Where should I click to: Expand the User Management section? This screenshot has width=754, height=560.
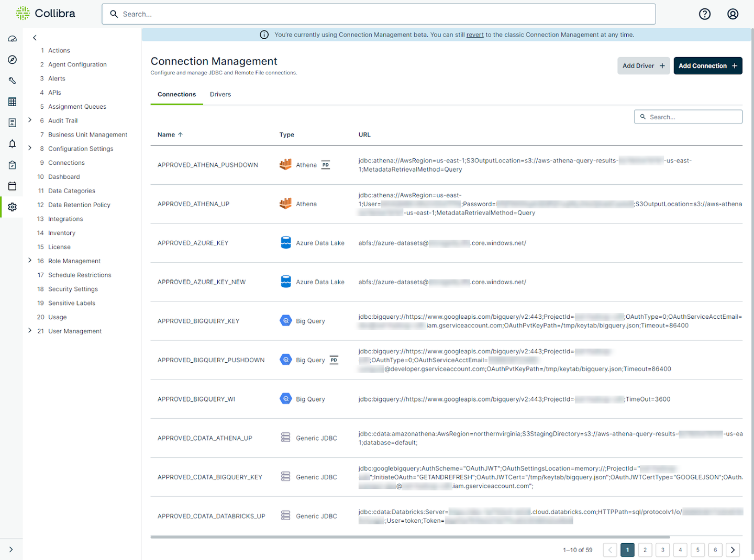(30, 331)
